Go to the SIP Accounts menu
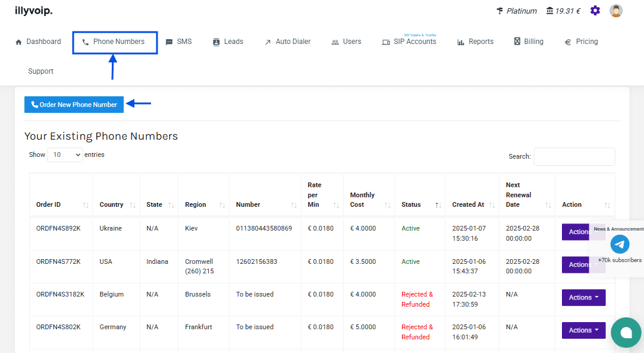The height and width of the screenshot is (353, 644). click(414, 42)
